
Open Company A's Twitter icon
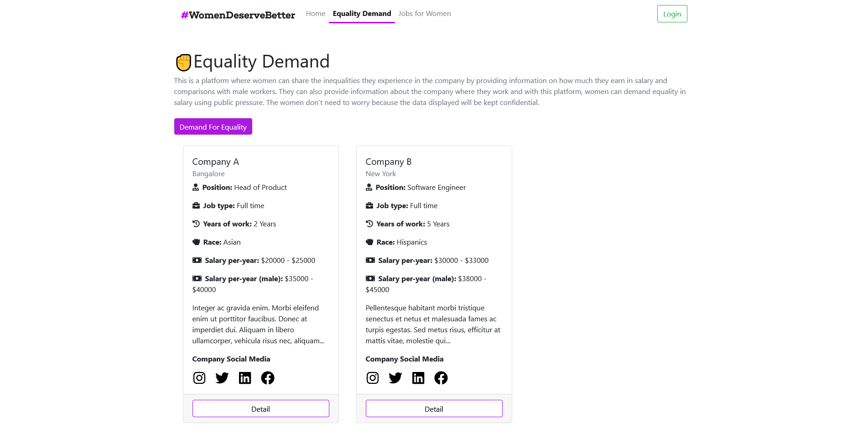pyautogui.click(x=222, y=378)
